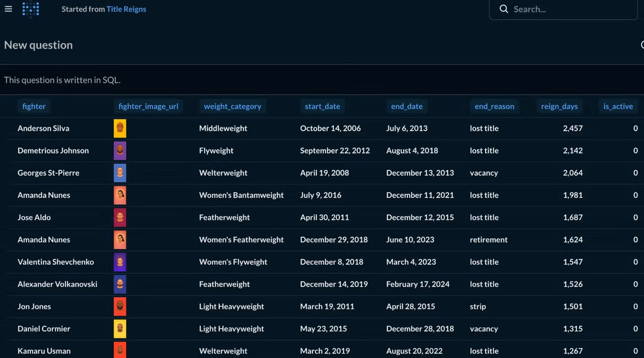Click the search magnifier icon
The height and width of the screenshot is (358, 644).
coord(503,9)
